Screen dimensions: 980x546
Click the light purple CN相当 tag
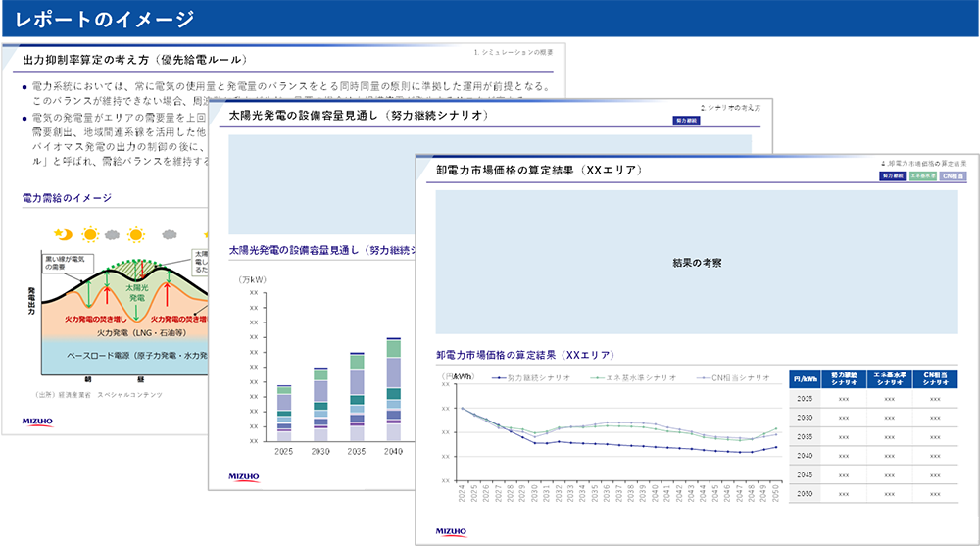pyautogui.click(x=953, y=176)
